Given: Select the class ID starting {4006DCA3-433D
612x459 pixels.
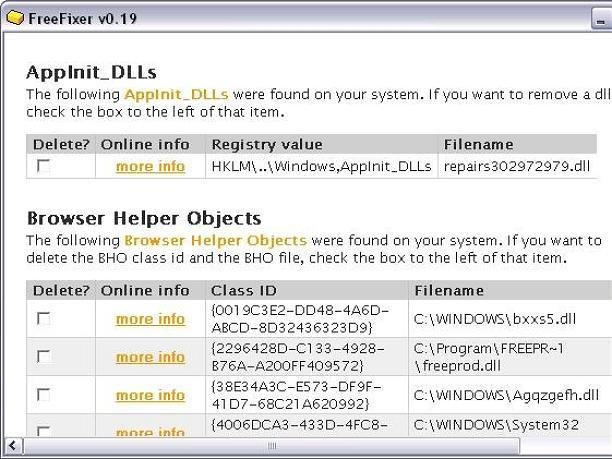Looking at the screenshot, I should pos(299,425).
